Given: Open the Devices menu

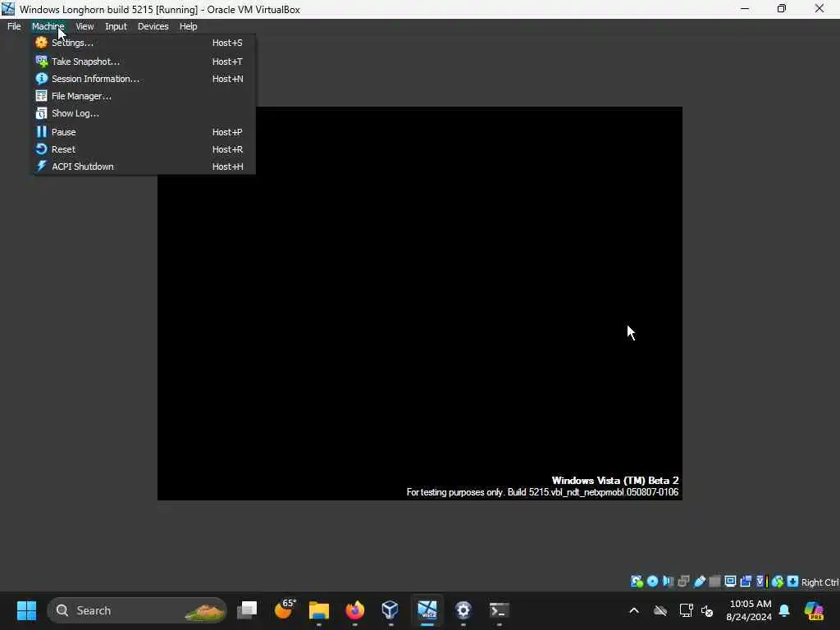Looking at the screenshot, I should tap(153, 26).
